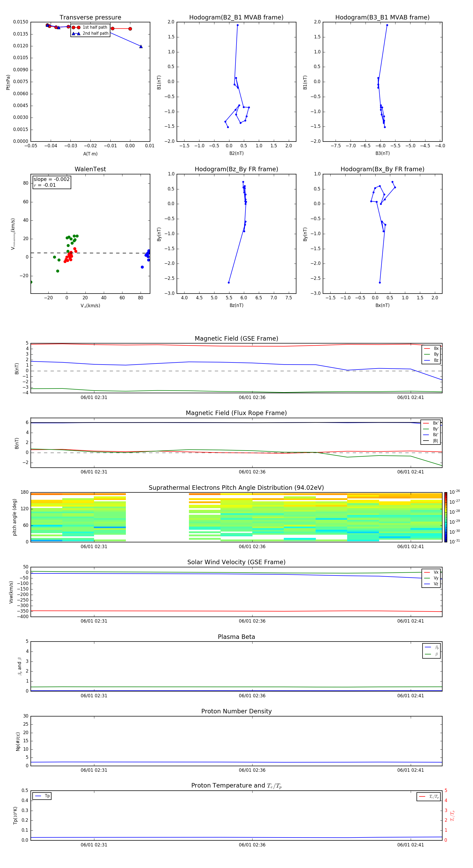
Task: Click the '2nd half path' legend entry
Action: click(90, 33)
